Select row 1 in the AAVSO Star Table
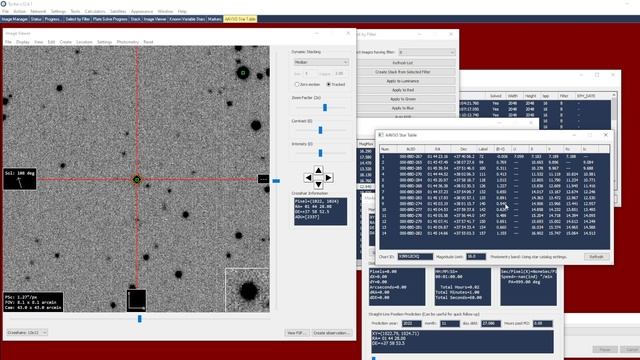This screenshot has width=640, height=360. point(495,156)
